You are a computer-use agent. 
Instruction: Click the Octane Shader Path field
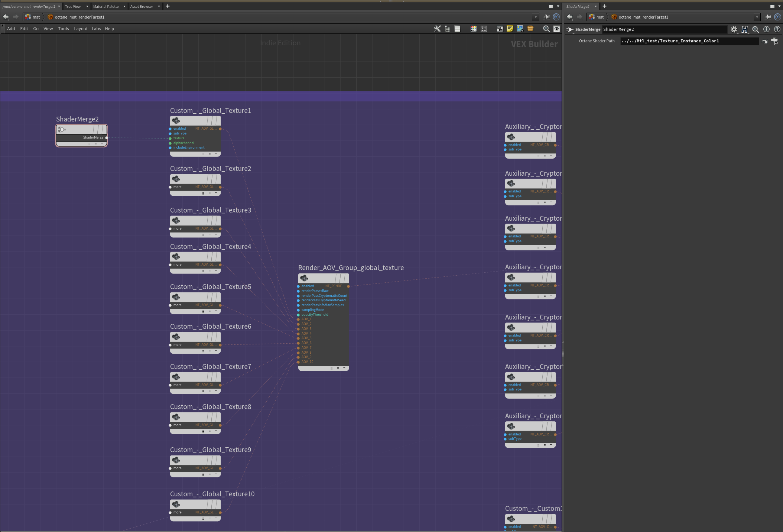click(689, 41)
